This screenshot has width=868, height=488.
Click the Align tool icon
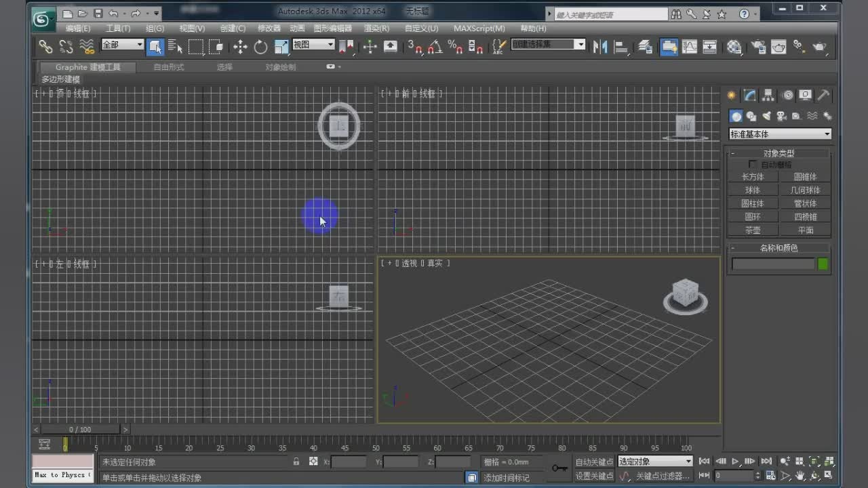[x=620, y=46]
